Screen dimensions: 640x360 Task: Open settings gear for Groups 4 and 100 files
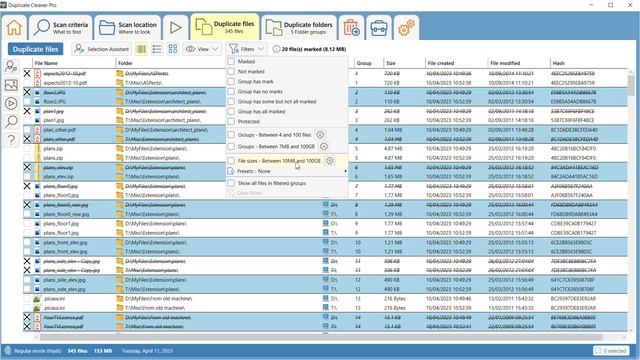(x=320, y=135)
